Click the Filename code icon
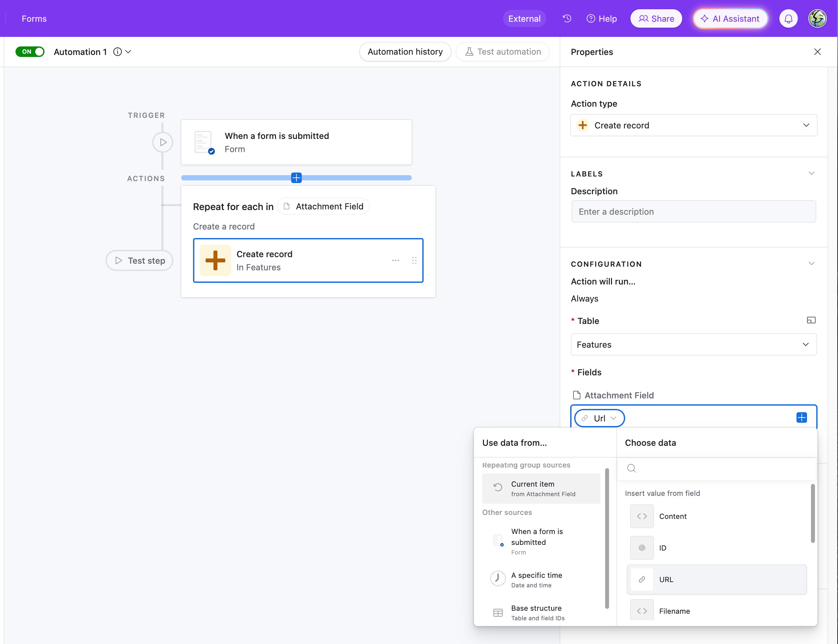The image size is (838, 644). [x=642, y=611]
